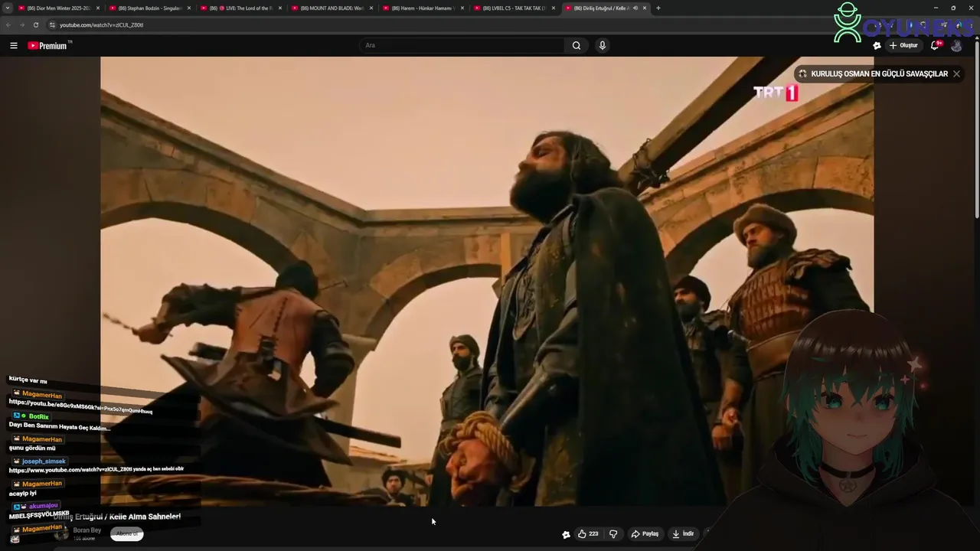Switch to the Harem - Hünkar Hamamı tab
The width and height of the screenshot is (980, 551).
[x=423, y=8]
